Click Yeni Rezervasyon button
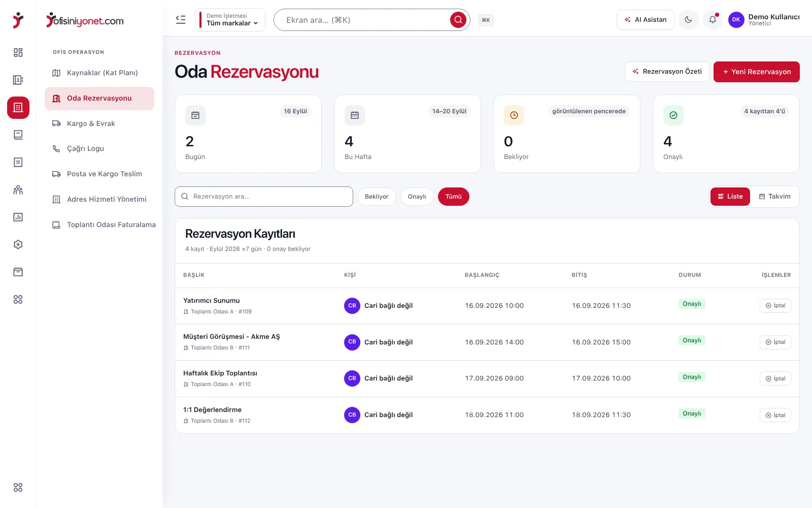812x508 pixels. click(757, 72)
